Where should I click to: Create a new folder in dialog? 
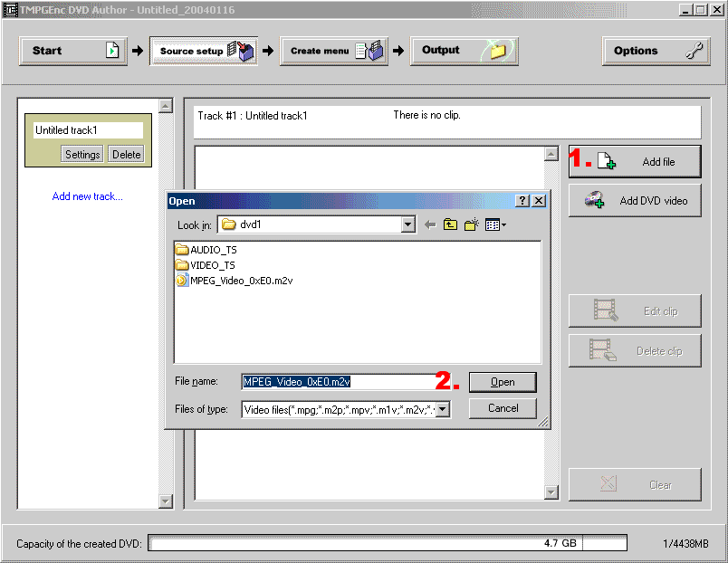tap(472, 225)
